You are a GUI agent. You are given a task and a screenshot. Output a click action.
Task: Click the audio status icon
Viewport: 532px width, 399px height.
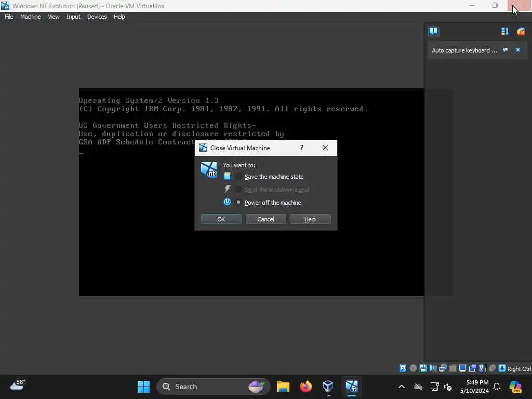click(x=433, y=368)
